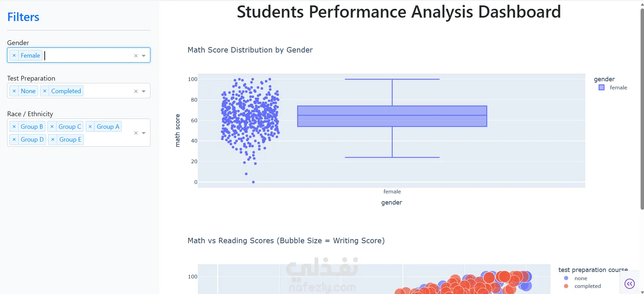Remove the Female tag from Gender filter
Image resolution: width=644 pixels, height=294 pixels.
(x=14, y=56)
